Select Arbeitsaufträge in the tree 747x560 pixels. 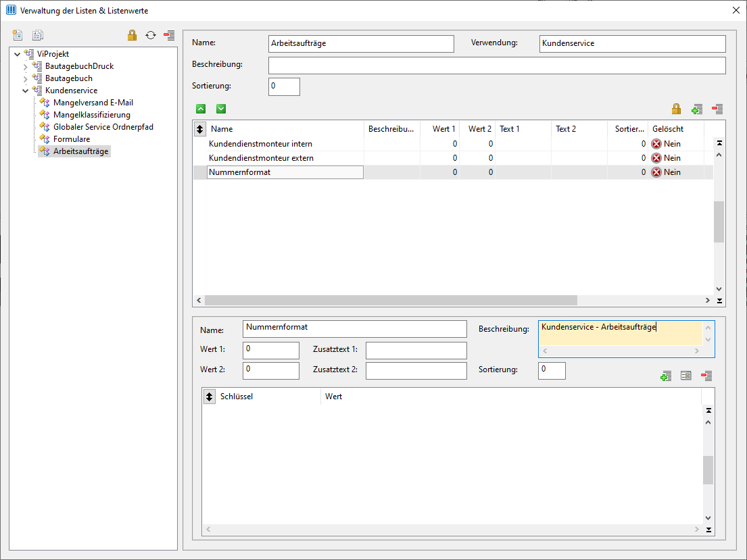tap(80, 151)
